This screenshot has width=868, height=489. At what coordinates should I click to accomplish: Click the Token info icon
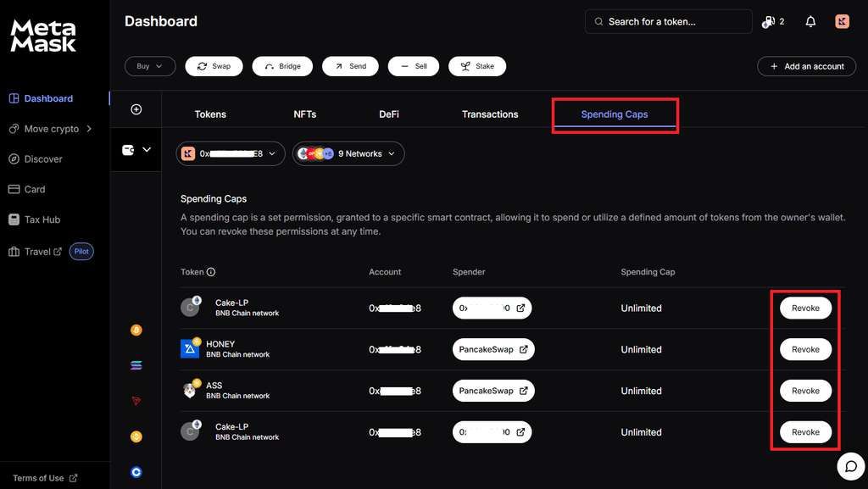[x=211, y=272]
